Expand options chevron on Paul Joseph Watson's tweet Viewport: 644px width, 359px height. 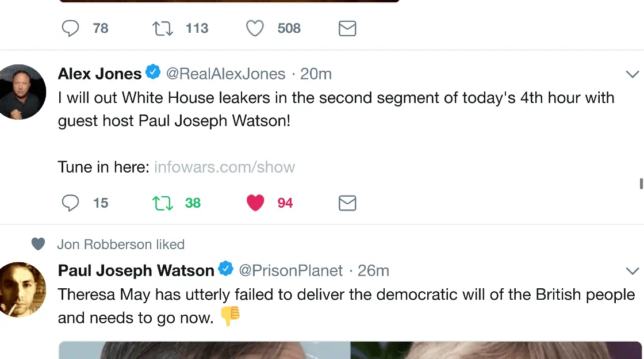pos(632,271)
